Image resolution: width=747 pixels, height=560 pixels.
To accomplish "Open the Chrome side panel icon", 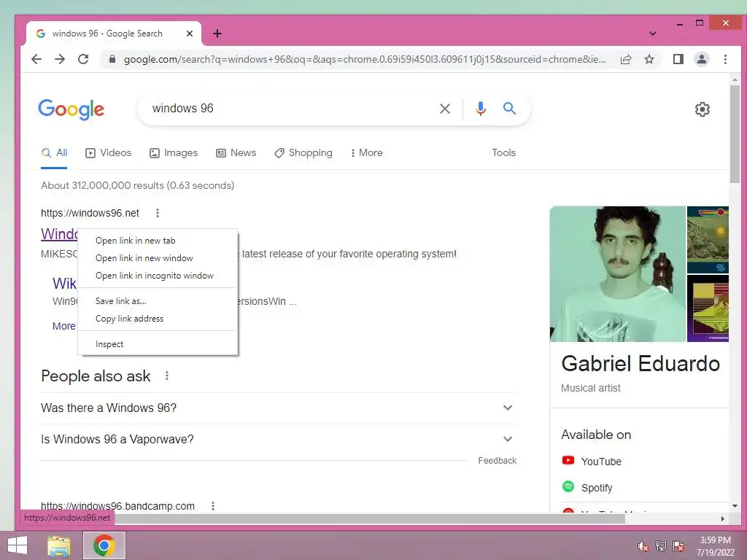I will coord(678,59).
